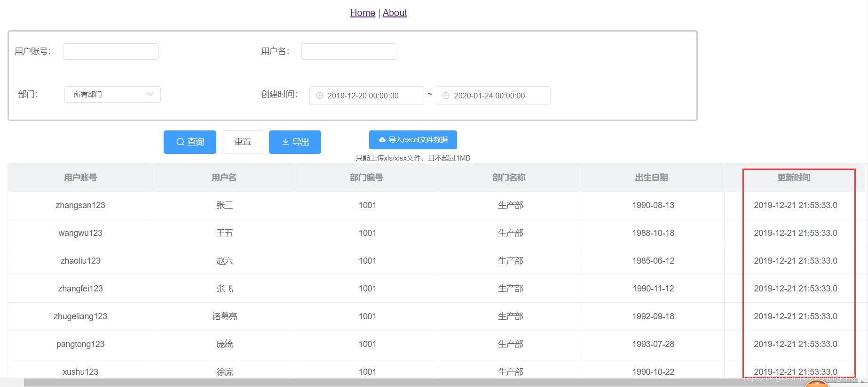Viewport: 868px width, 387px height.
Task: Click the 导入excel文件数据 upload button
Action: pos(413,140)
